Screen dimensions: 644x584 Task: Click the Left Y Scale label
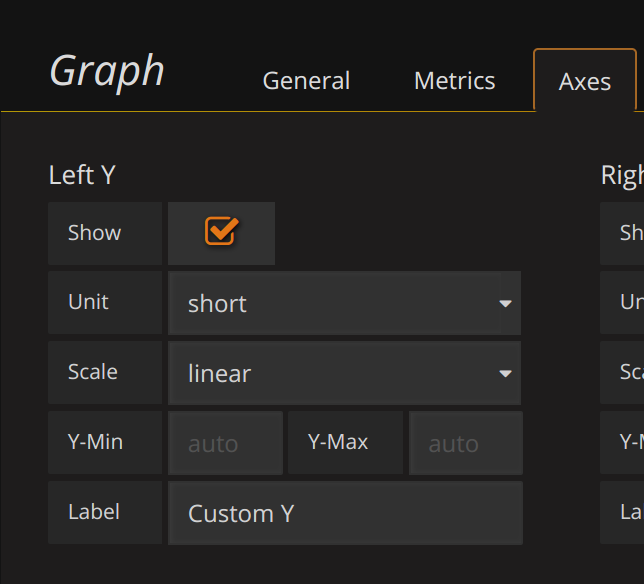(93, 372)
